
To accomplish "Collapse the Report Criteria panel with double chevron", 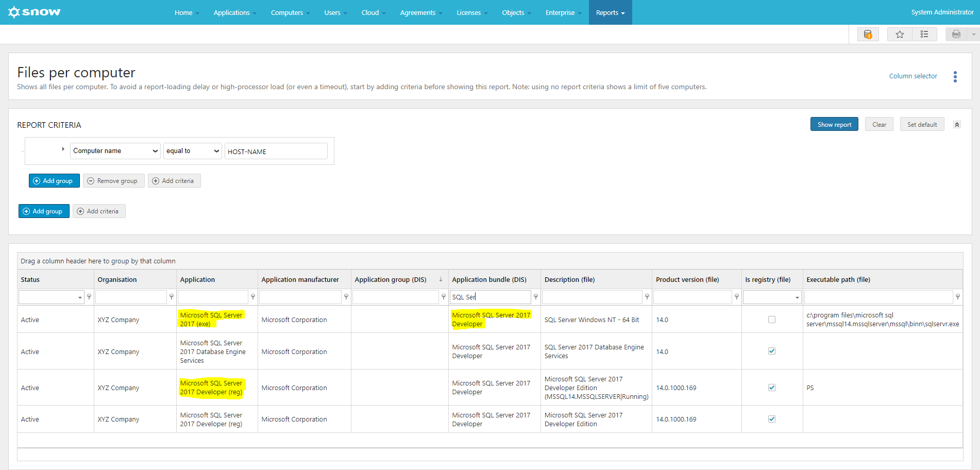I will [957, 125].
